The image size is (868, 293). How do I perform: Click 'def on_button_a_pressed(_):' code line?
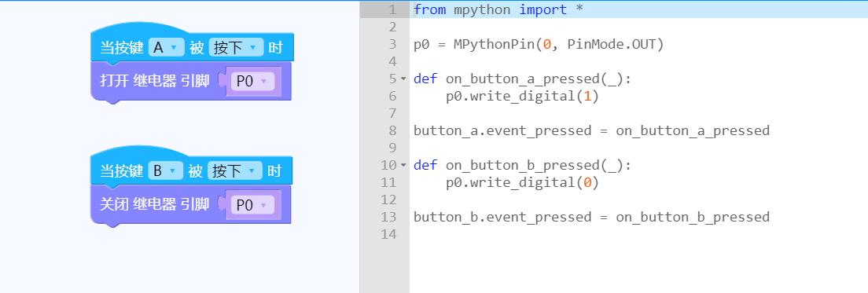(x=523, y=79)
